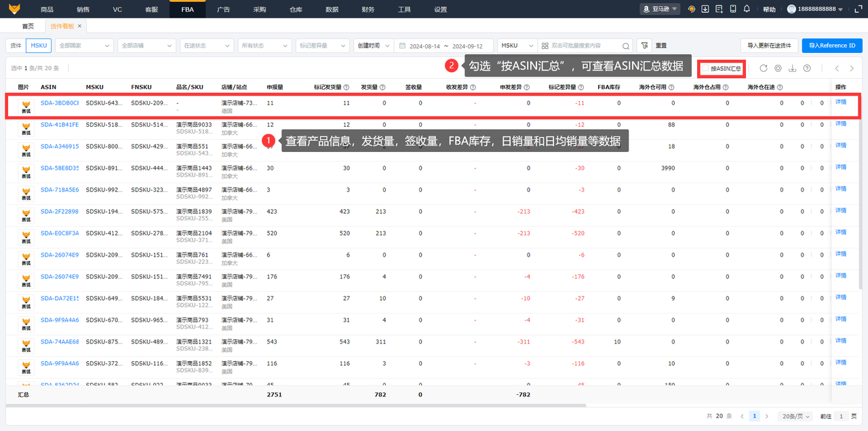Image resolution: width=868 pixels, height=431 pixels.
Task: Click the magnifier search icon in search box
Action: pyautogui.click(x=625, y=45)
